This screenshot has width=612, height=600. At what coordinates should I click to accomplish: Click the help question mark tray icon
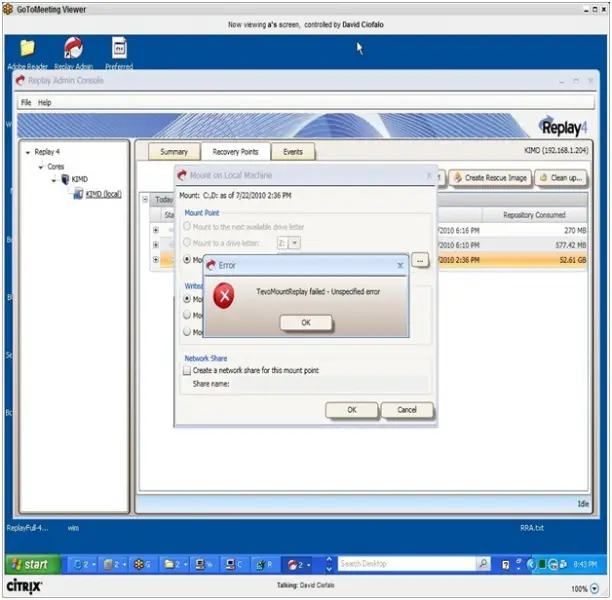(x=505, y=564)
